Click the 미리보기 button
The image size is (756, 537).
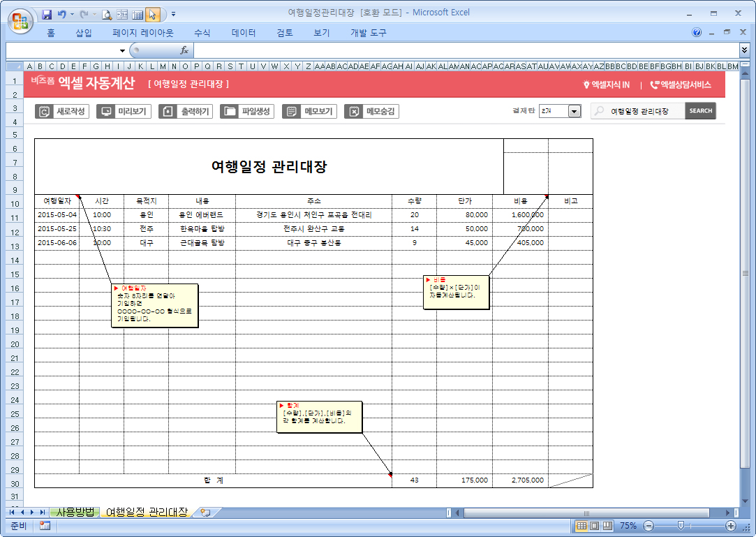(124, 112)
